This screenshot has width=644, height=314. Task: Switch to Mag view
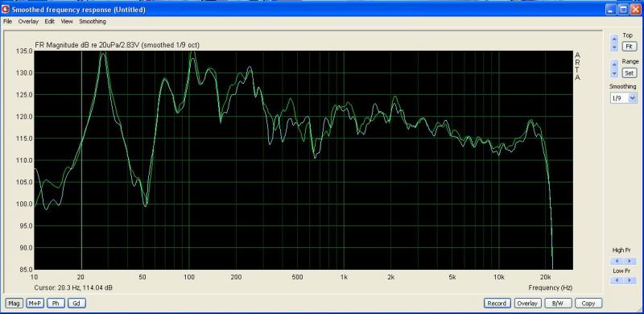click(x=14, y=304)
